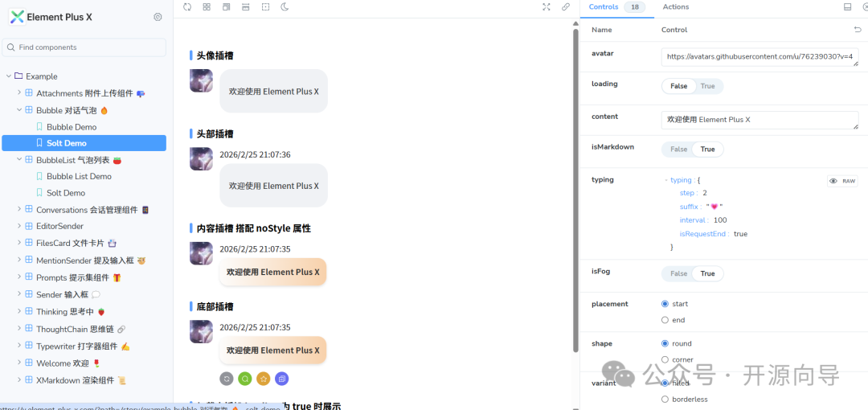
Task: Edit the avatar URL field
Action: point(760,56)
